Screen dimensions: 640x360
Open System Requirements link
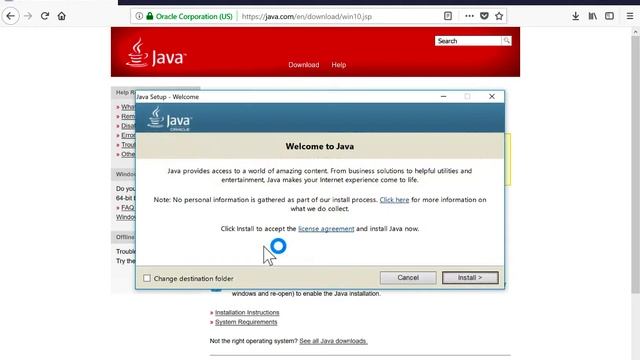point(246,322)
